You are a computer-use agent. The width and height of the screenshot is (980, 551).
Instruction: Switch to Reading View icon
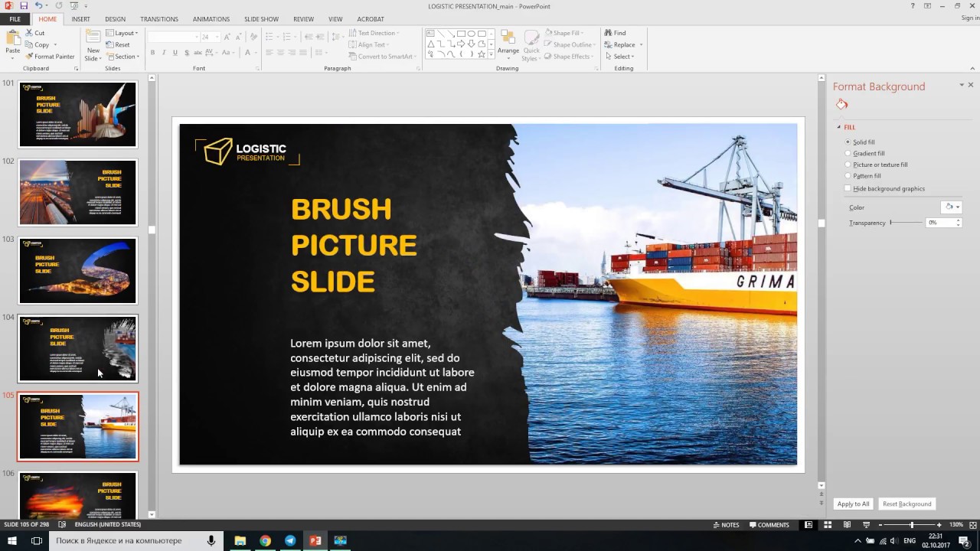coord(847,525)
